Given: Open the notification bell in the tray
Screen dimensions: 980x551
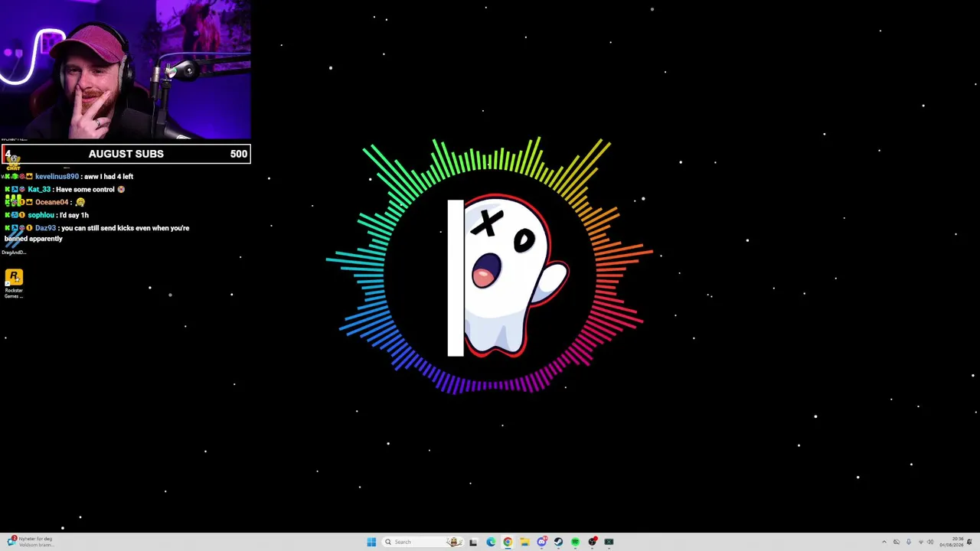Looking at the screenshot, I should (970, 542).
